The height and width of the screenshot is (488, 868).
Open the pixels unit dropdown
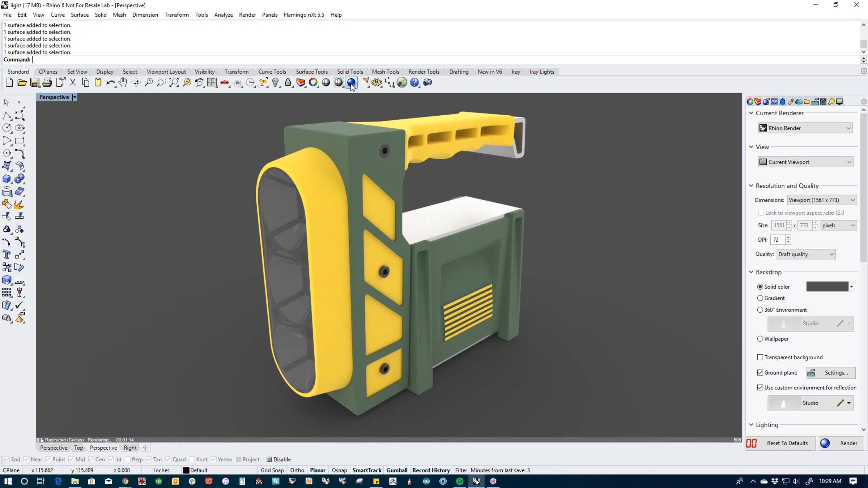838,225
